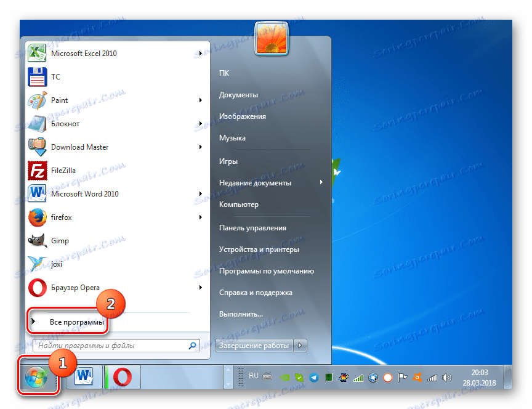Open the NVIDIA tray icon

pos(284,378)
